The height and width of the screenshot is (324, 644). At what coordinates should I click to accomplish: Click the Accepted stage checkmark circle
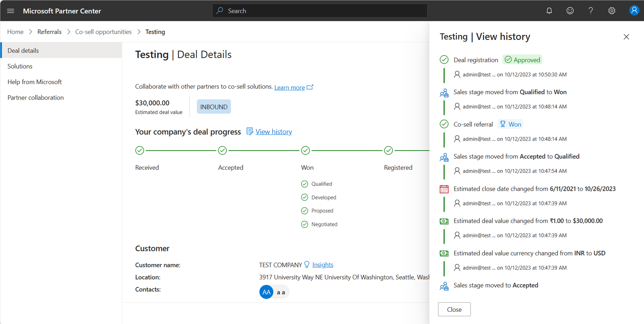(222, 150)
